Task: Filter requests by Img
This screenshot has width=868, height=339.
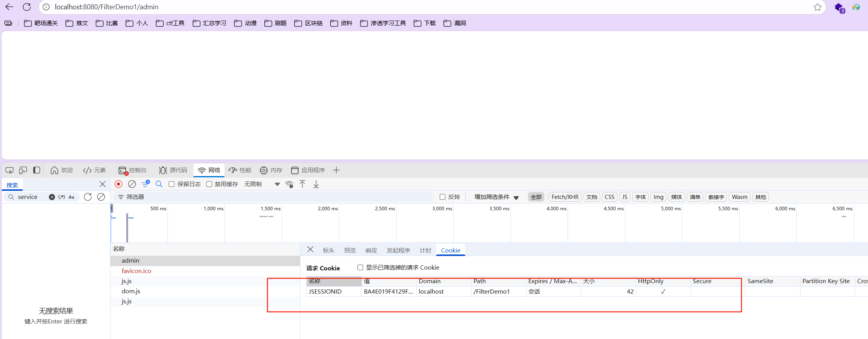Action: [x=658, y=197]
